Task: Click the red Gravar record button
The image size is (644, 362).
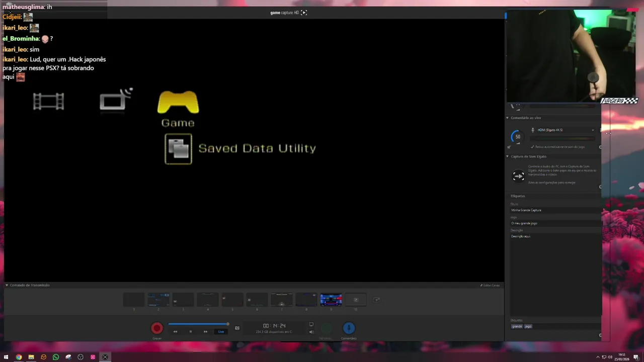Action: [x=157, y=328]
